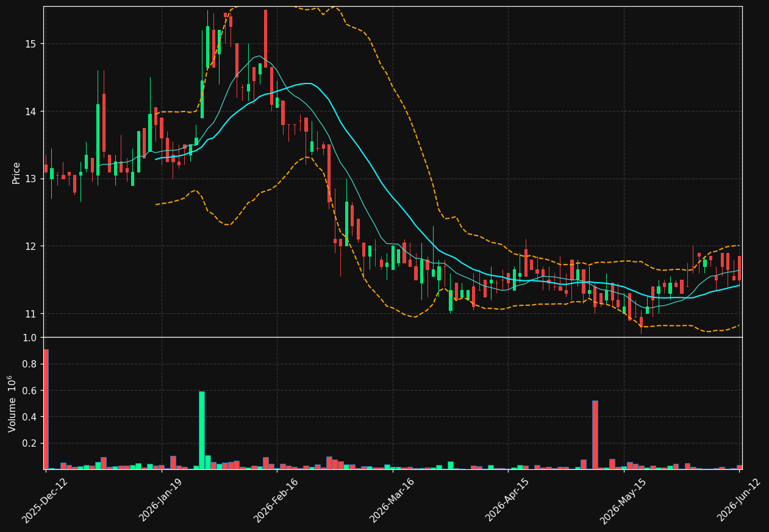Click the 2026-Apr-15 date label

pyautogui.click(x=507, y=500)
